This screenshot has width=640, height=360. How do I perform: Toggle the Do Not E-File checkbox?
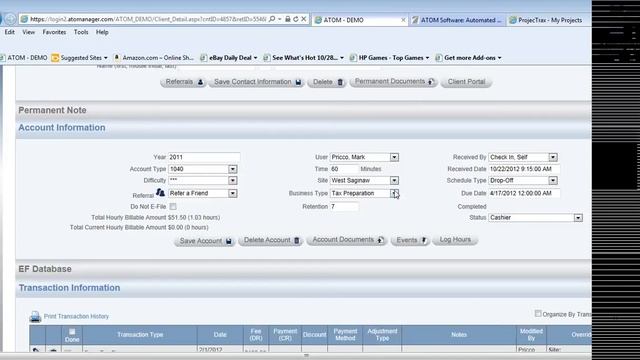point(173,207)
